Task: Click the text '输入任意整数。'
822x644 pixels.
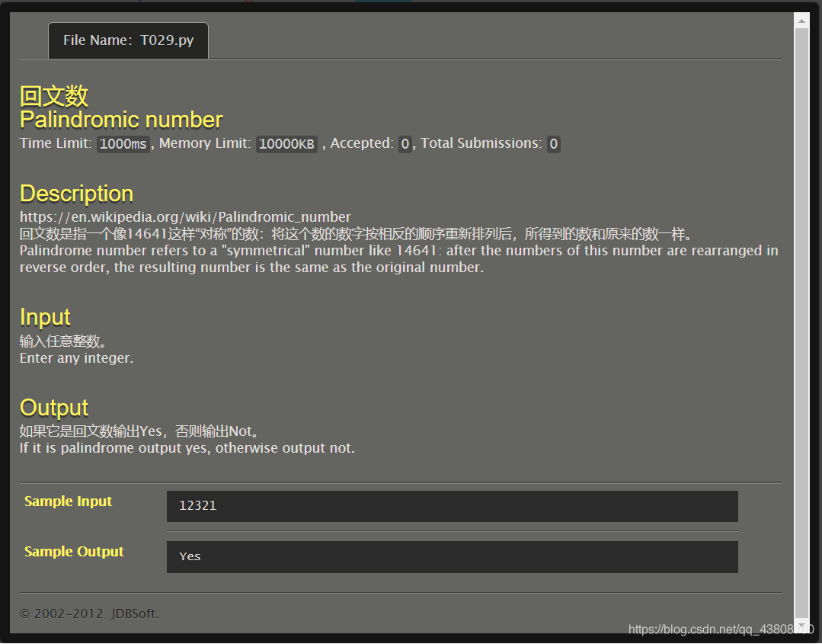Action: tap(63, 341)
